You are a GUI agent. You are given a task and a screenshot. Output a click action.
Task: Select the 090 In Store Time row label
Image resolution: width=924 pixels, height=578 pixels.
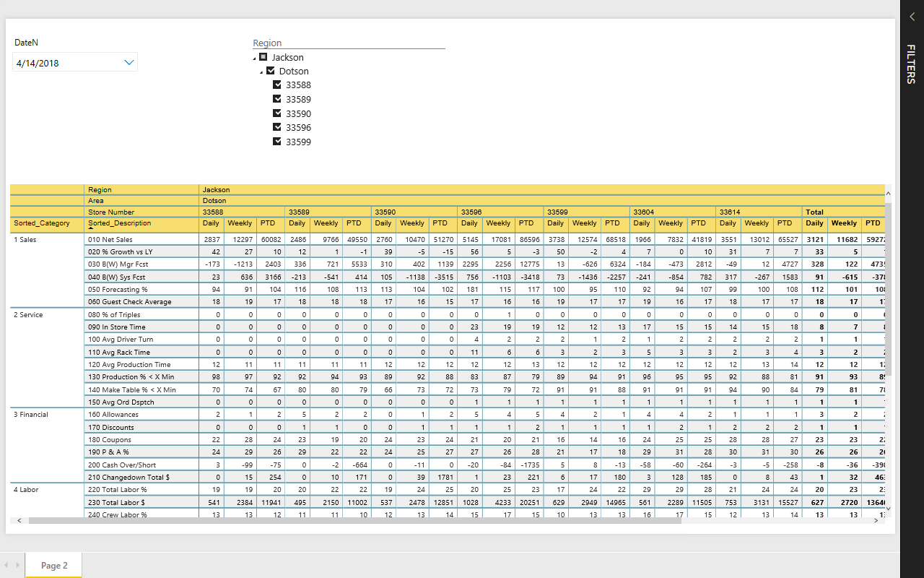pyautogui.click(x=117, y=327)
